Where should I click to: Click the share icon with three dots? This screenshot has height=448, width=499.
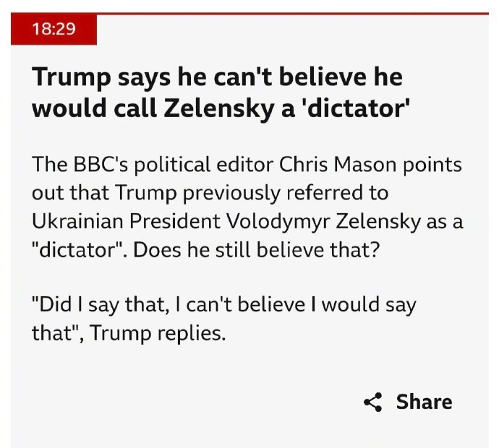point(372,402)
